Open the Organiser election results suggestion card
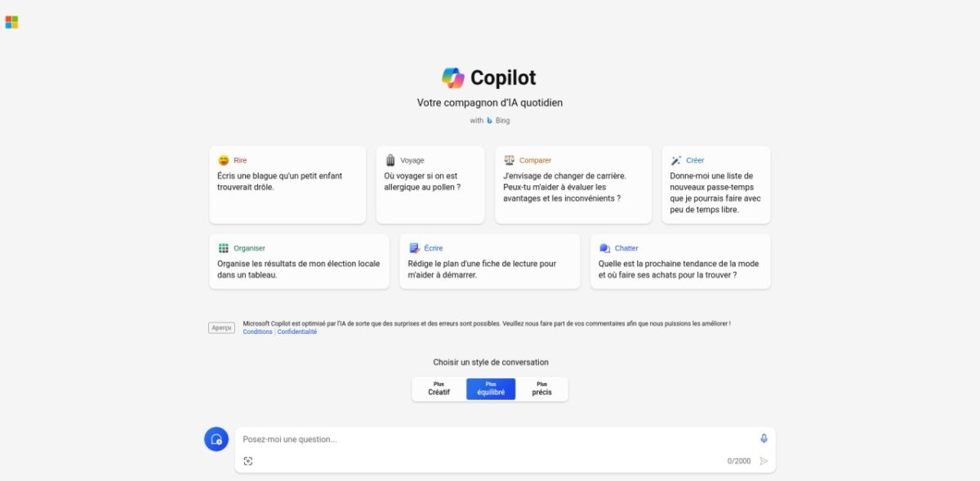This screenshot has width=980, height=481. click(x=299, y=261)
